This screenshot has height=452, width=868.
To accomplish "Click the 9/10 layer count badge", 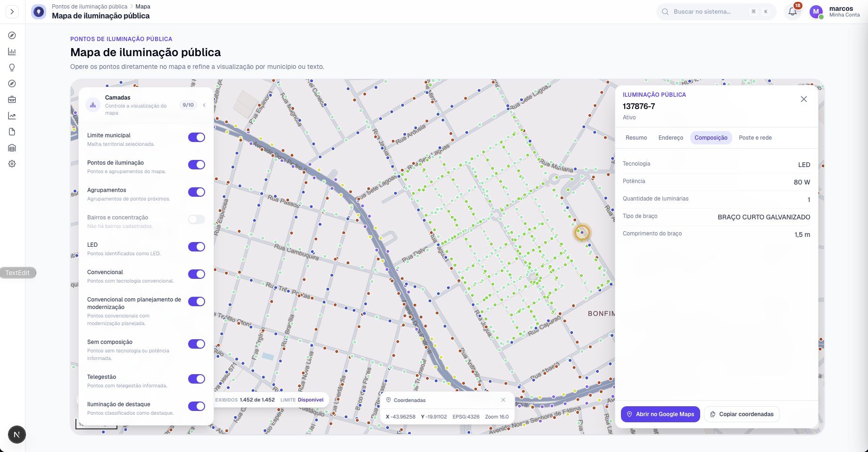I will click(188, 105).
